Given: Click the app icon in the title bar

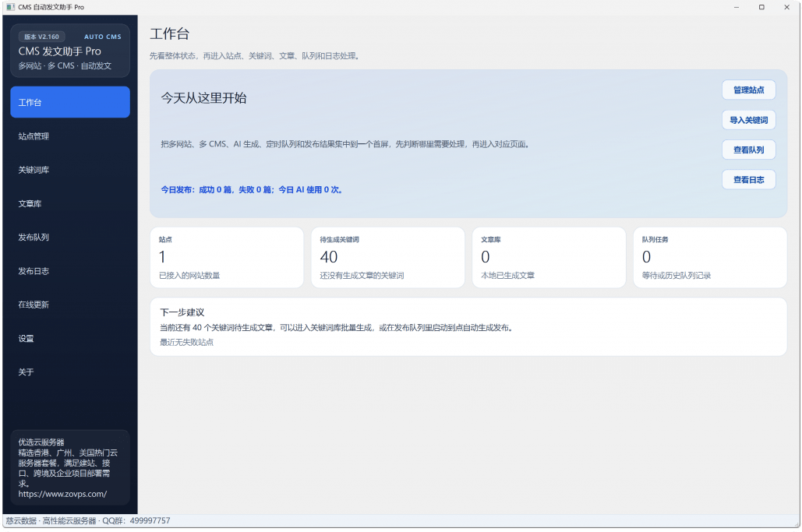Looking at the screenshot, I should coord(10,7).
